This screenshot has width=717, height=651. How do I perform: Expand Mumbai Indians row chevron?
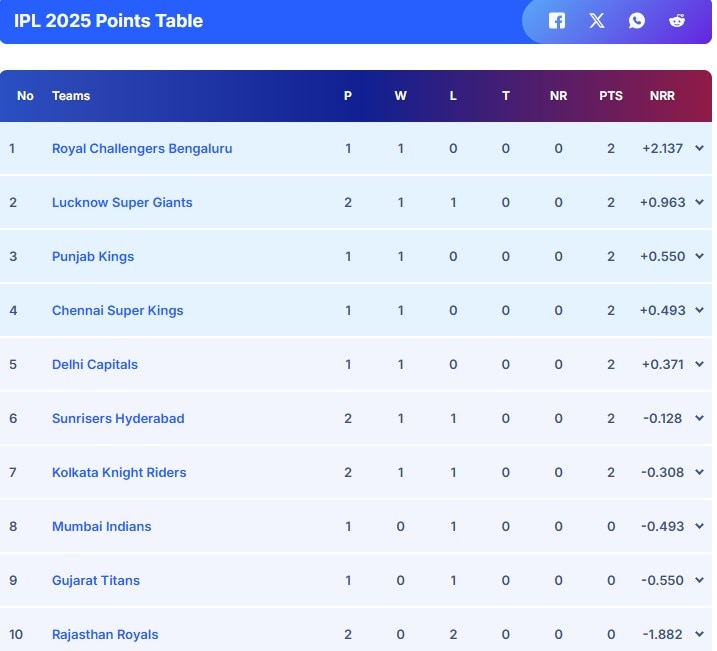(699, 526)
